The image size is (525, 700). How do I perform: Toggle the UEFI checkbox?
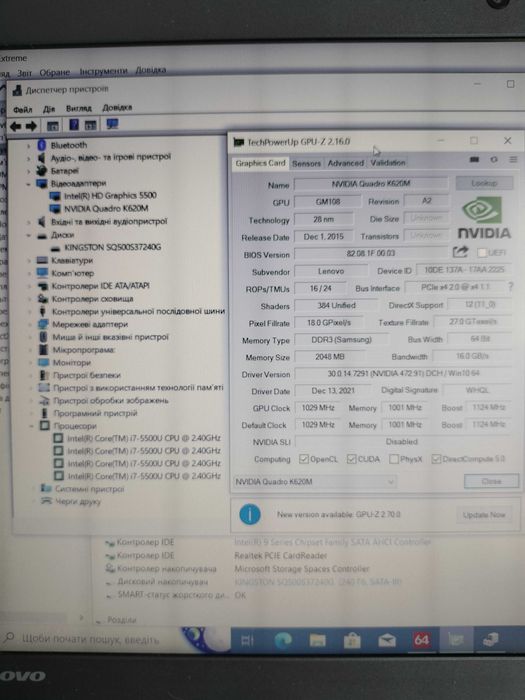[x=481, y=253]
